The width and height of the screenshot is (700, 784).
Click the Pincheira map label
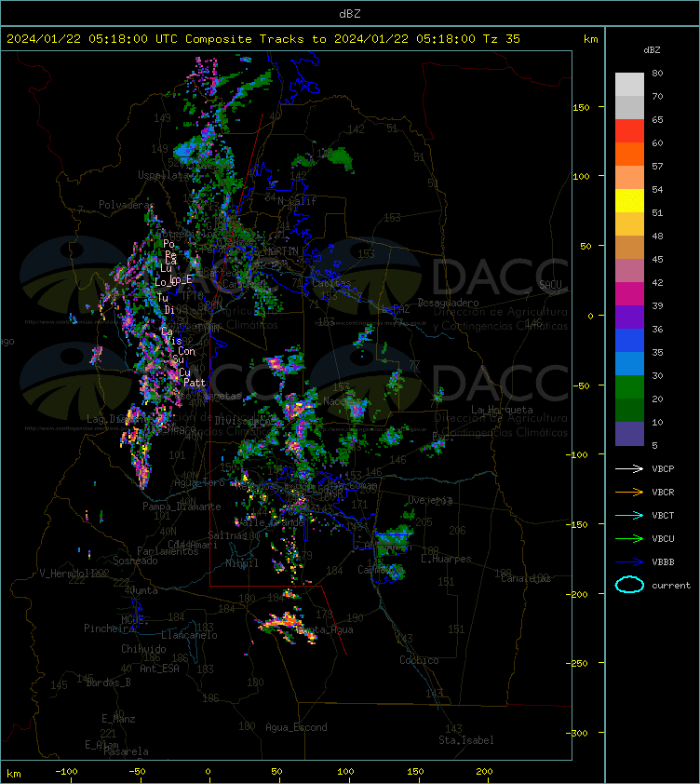tap(109, 629)
